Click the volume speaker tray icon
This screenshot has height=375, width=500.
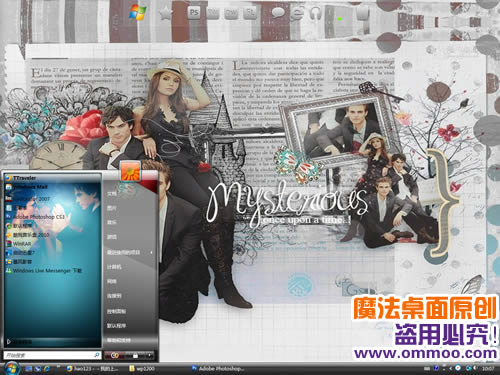[x=475, y=368]
